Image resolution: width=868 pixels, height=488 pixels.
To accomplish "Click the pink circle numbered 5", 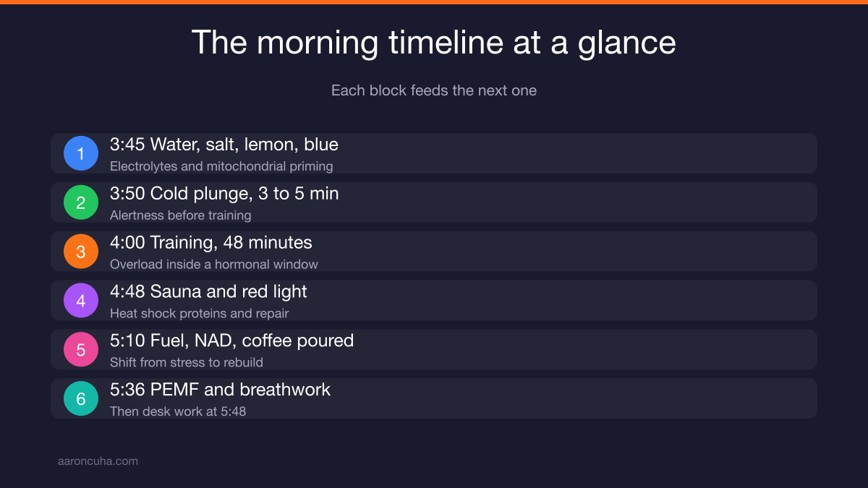I will click(x=81, y=350).
